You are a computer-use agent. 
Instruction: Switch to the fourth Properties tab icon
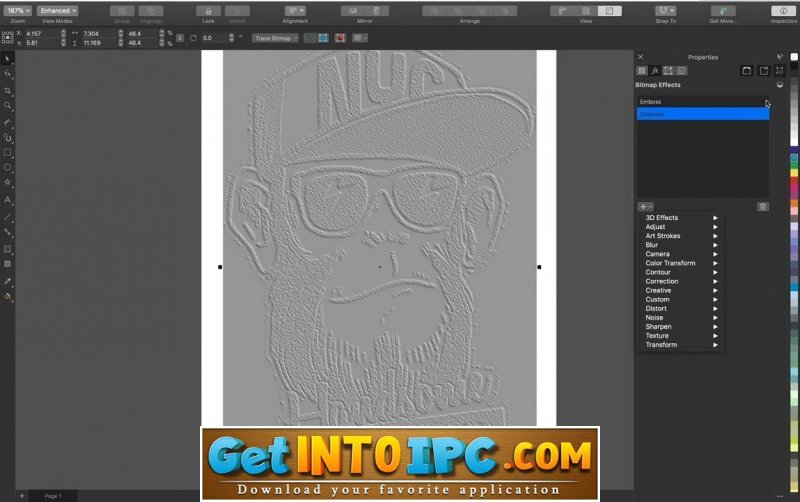681,71
